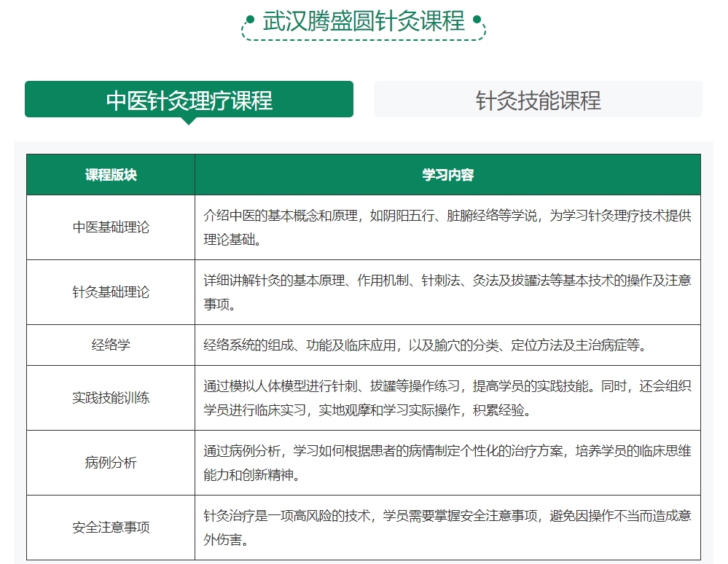Click the description starting 经络系统的组成
Image resolution: width=728 pixels, height=564 pixels.
tap(426, 345)
